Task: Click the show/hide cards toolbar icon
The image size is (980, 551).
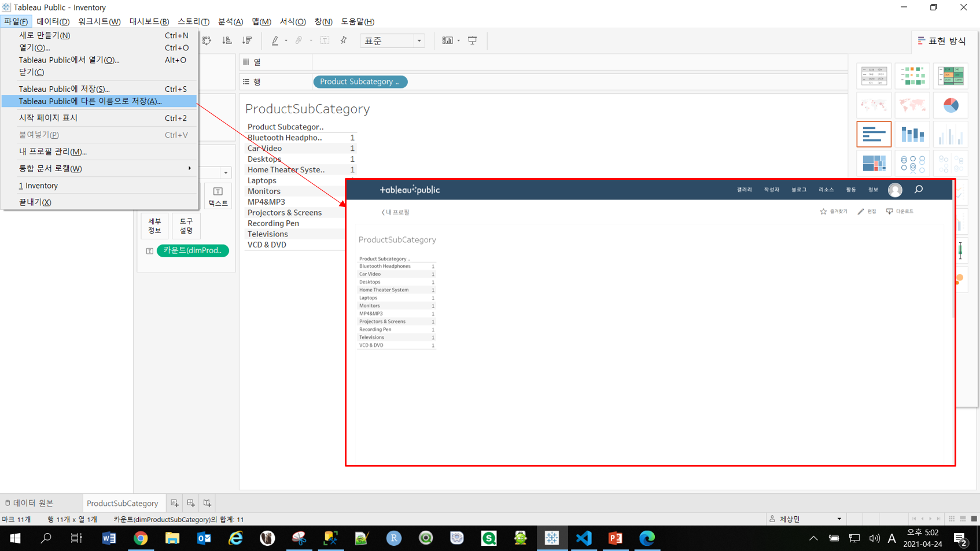Action: click(448, 40)
